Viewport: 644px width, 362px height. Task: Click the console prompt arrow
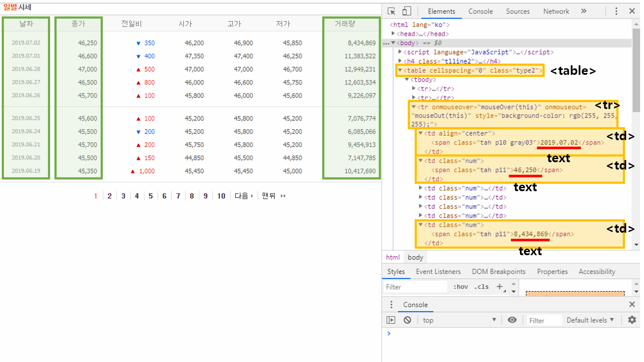point(389,333)
